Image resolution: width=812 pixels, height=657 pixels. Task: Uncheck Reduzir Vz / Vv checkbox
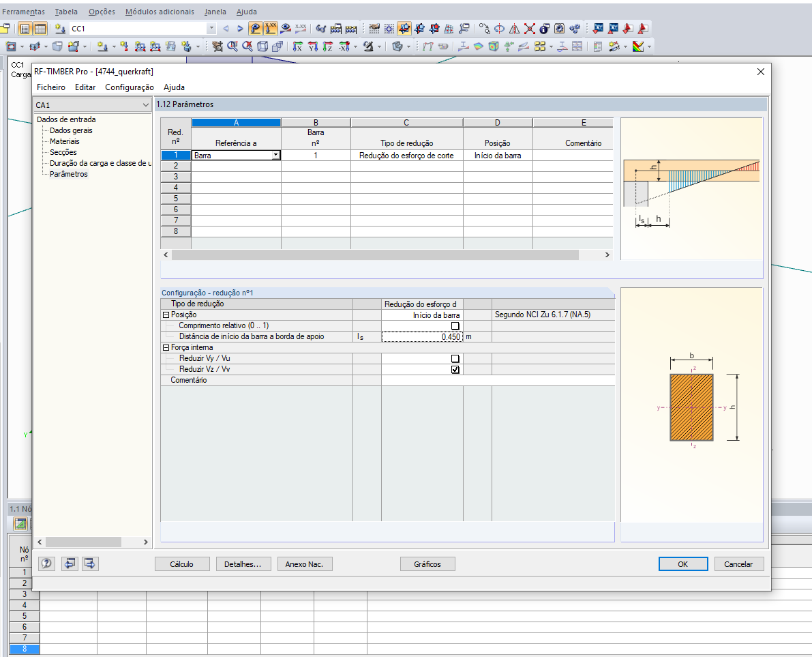click(455, 369)
